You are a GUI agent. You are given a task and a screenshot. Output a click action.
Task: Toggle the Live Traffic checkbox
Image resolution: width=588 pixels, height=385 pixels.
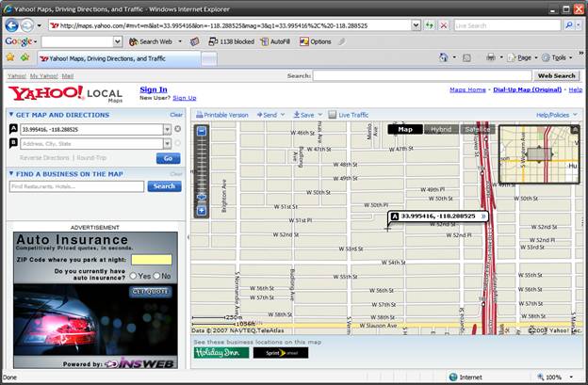coord(333,115)
